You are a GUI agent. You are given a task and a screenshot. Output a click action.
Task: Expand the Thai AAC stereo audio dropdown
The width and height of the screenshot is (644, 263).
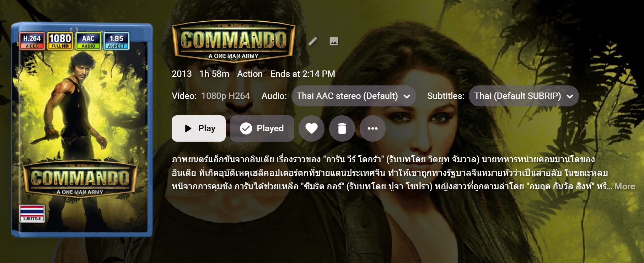pyautogui.click(x=354, y=96)
